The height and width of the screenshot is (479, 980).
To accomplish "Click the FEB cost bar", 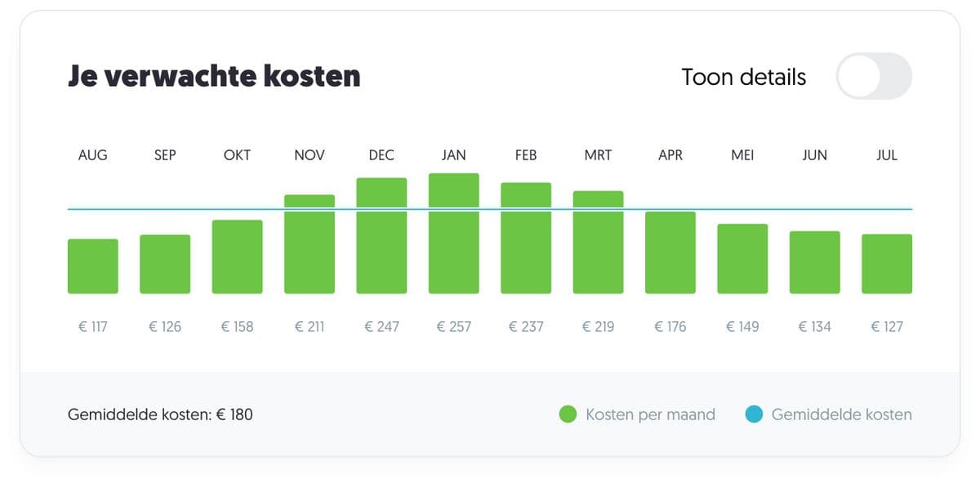I will [526, 239].
